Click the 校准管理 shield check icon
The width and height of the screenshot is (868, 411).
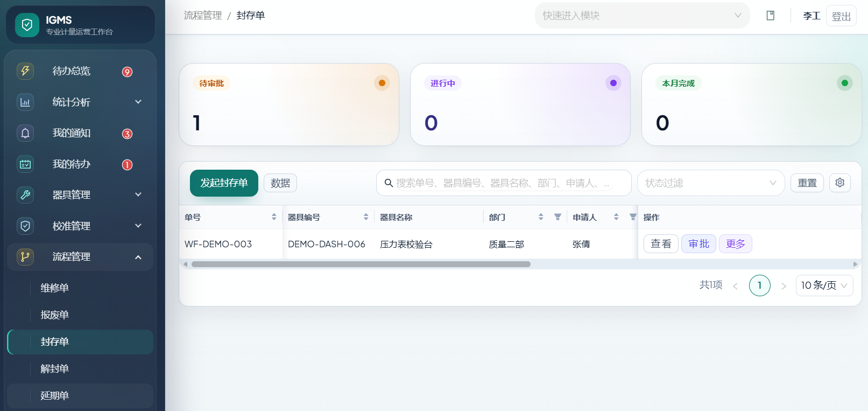[25, 226]
